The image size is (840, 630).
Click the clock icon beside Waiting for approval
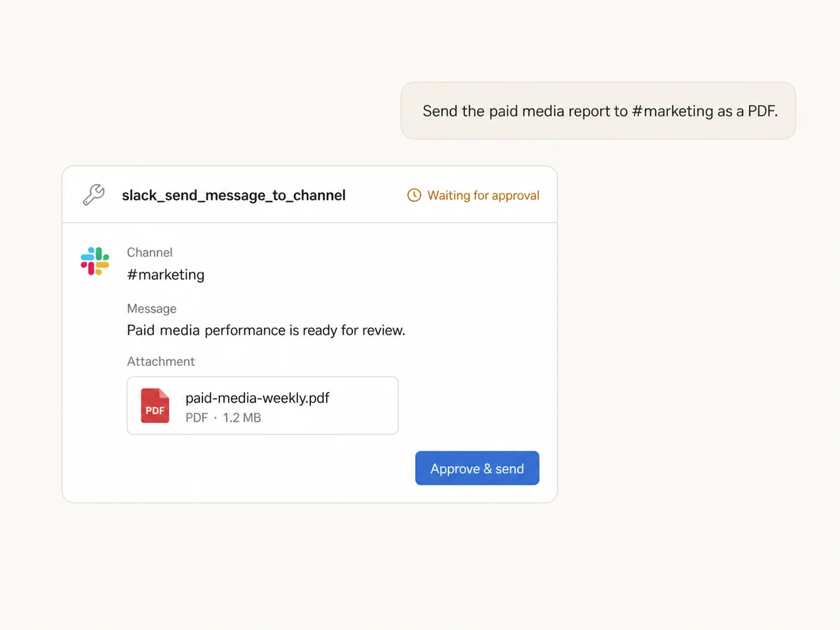(414, 195)
